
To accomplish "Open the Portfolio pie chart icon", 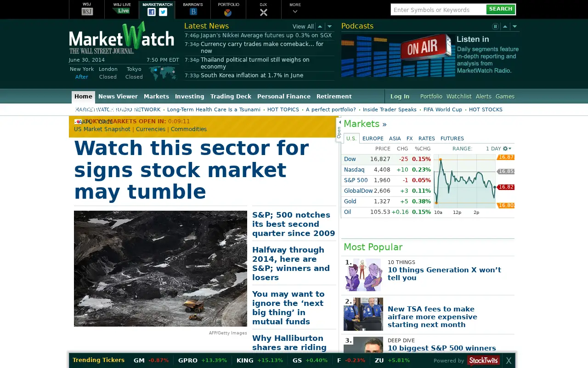I will click(228, 12).
